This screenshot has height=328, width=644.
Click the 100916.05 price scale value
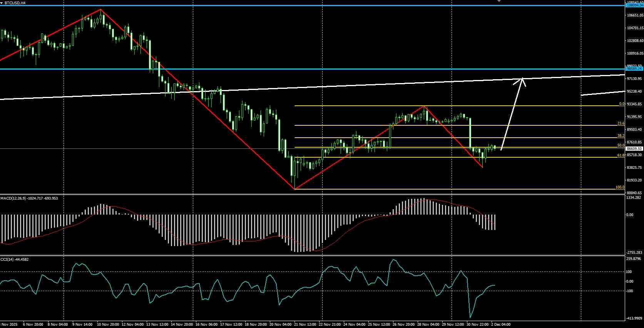pyautogui.click(x=635, y=53)
